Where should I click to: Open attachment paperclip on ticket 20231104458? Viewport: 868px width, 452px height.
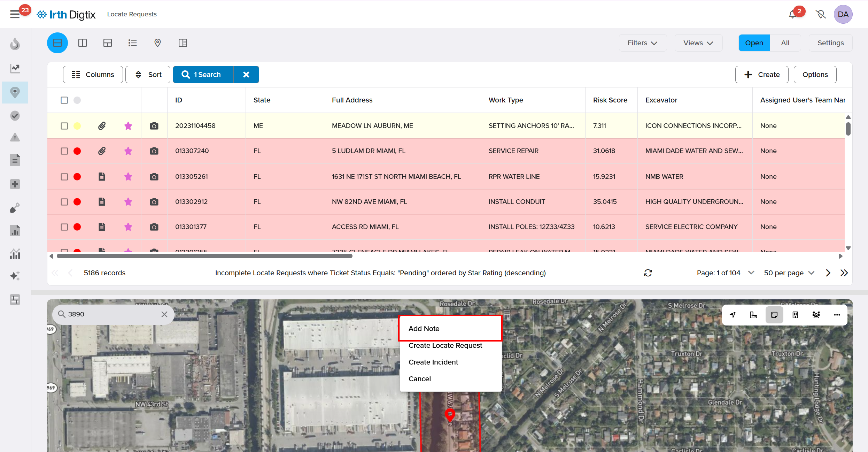[102, 126]
